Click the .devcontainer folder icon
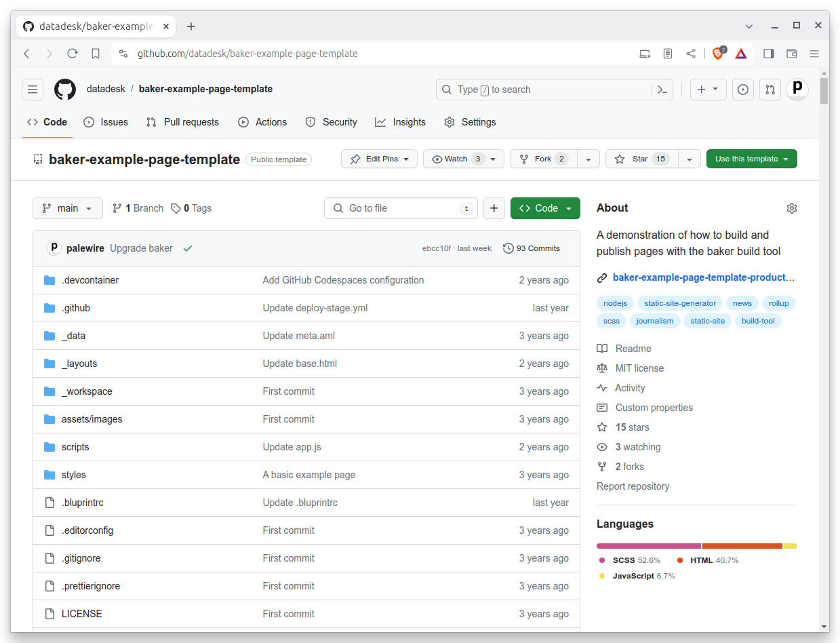Screen dimensions: 840x643 pyautogui.click(x=49, y=280)
